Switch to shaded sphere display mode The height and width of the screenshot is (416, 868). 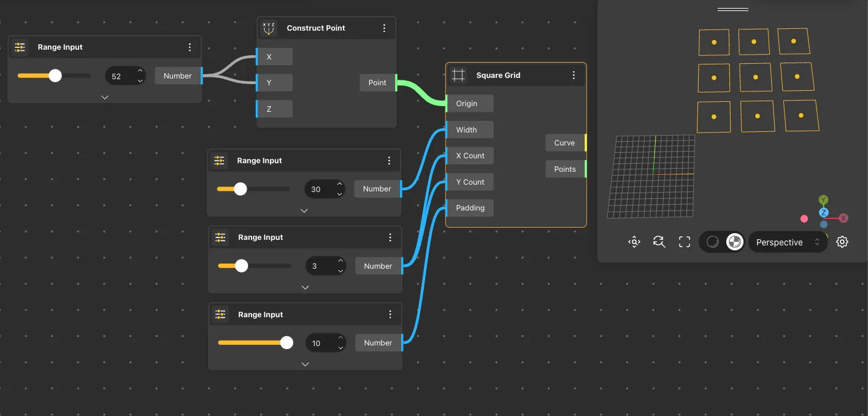coord(713,242)
